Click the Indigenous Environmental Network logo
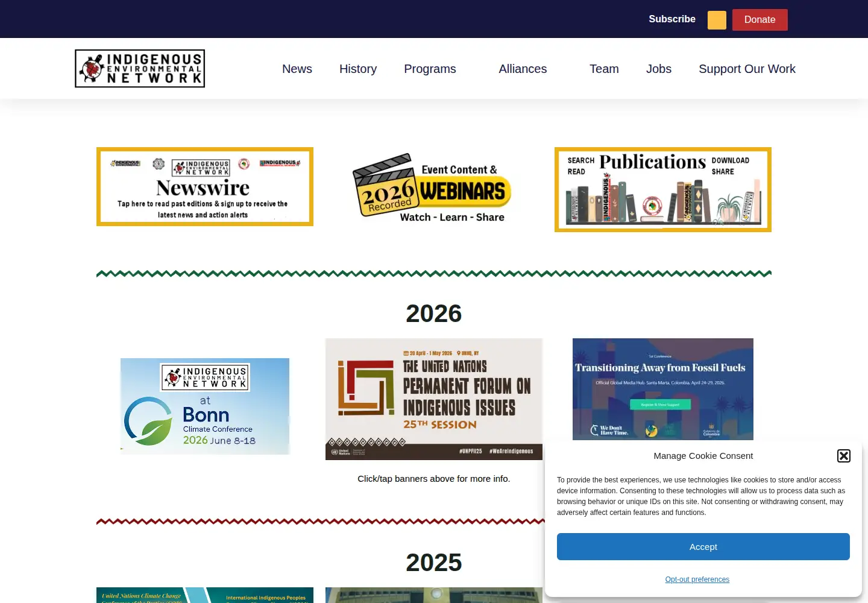The height and width of the screenshot is (603, 868). 140,69
